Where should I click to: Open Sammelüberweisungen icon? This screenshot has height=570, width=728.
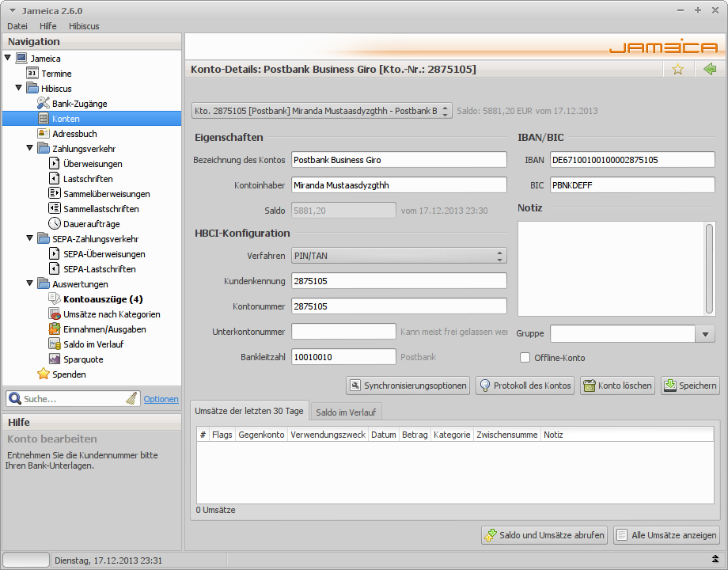(55, 193)
